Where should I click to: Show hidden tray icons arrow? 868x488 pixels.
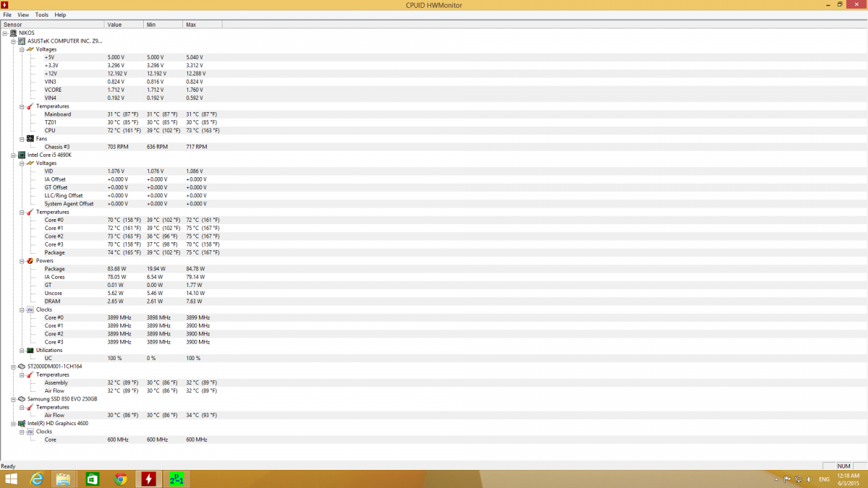(777, 479)
